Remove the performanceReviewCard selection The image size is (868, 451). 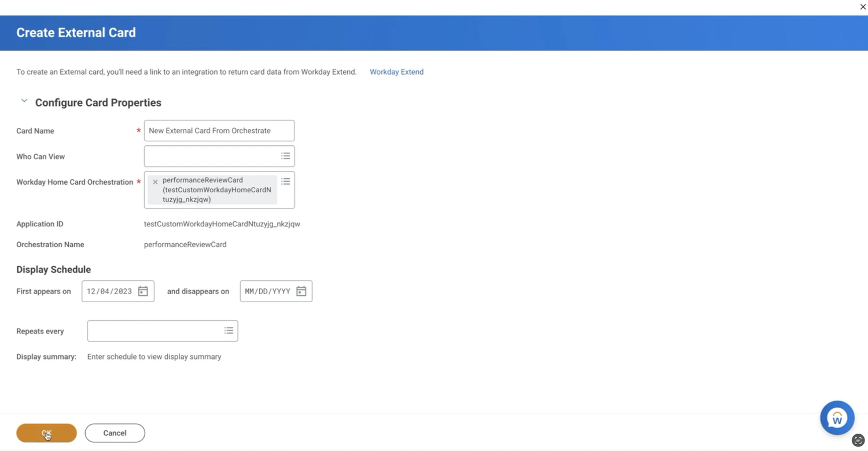[155, 181]
